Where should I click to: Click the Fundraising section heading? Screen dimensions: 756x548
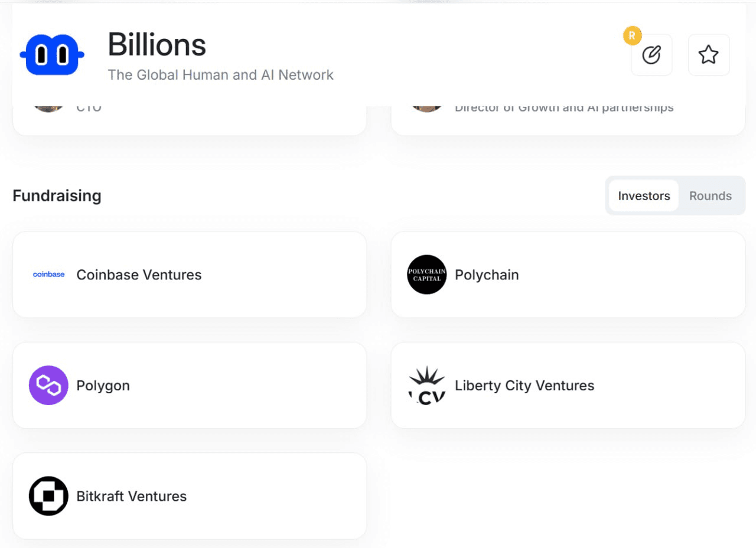pos(57,195)
